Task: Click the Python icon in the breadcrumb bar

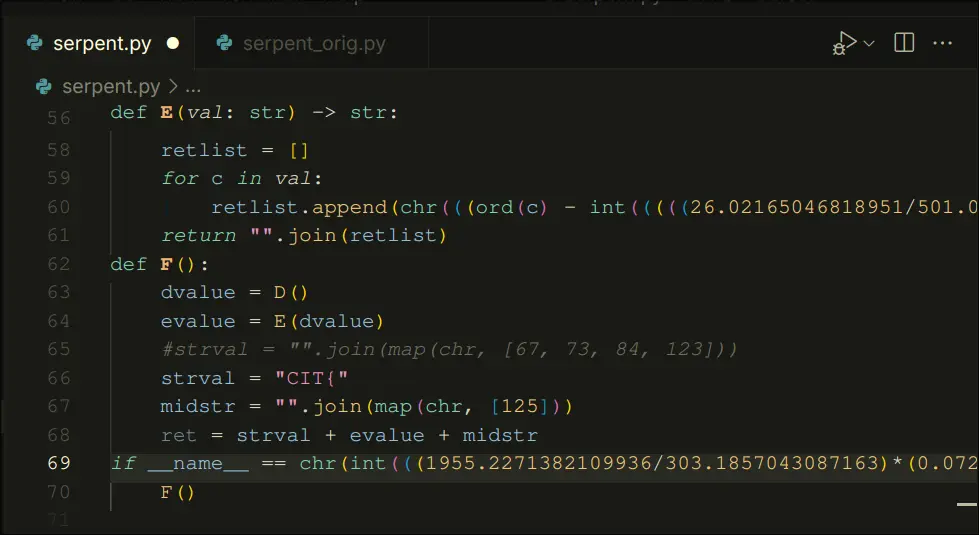Action: (x=44, y=86)
